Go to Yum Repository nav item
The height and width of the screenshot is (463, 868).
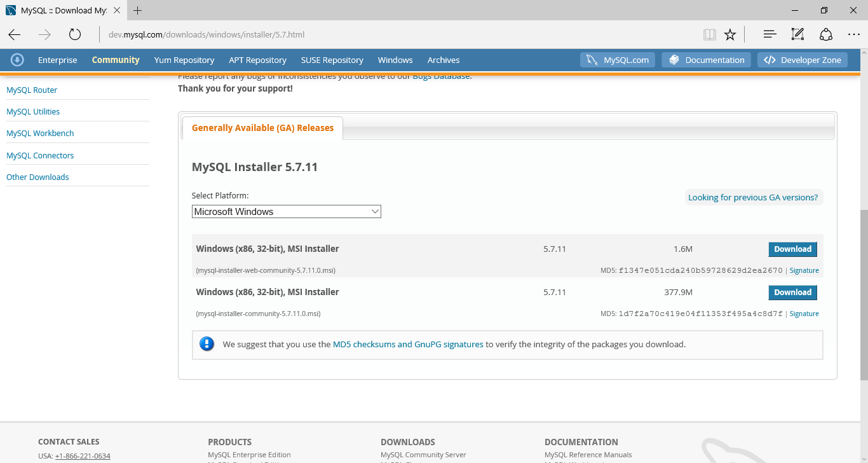pyautogui.click(x=184, y=60)
